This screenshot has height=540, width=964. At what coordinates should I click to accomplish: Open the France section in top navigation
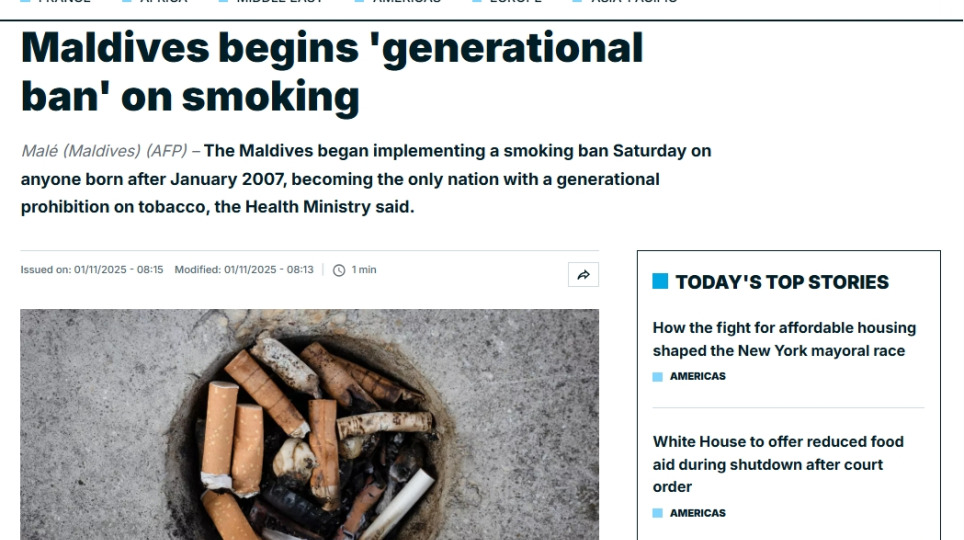coord(62,2)
